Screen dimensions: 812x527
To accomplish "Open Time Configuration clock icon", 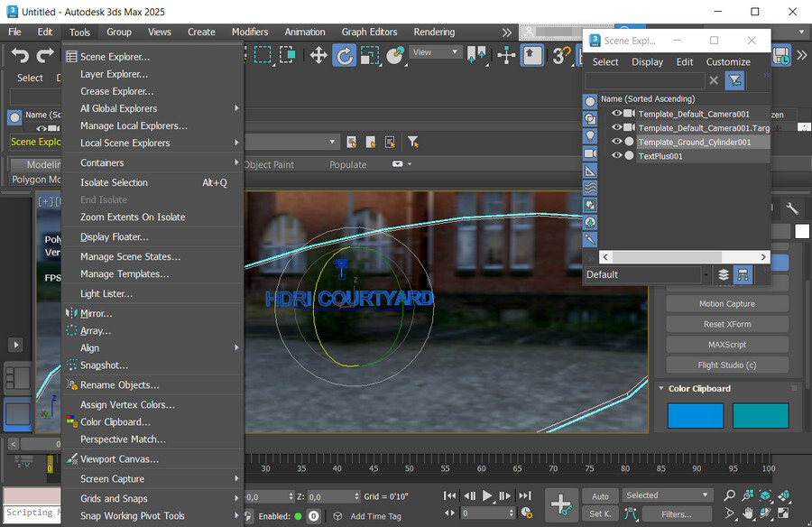I will coord(527,513).
